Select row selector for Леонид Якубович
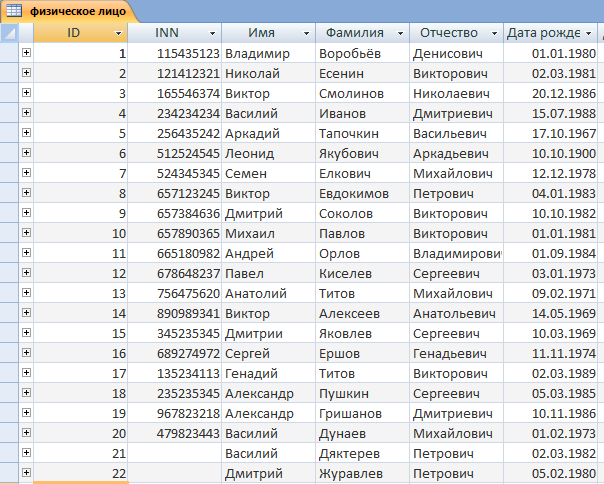This screenshot has height=484, width=604. 9,153
